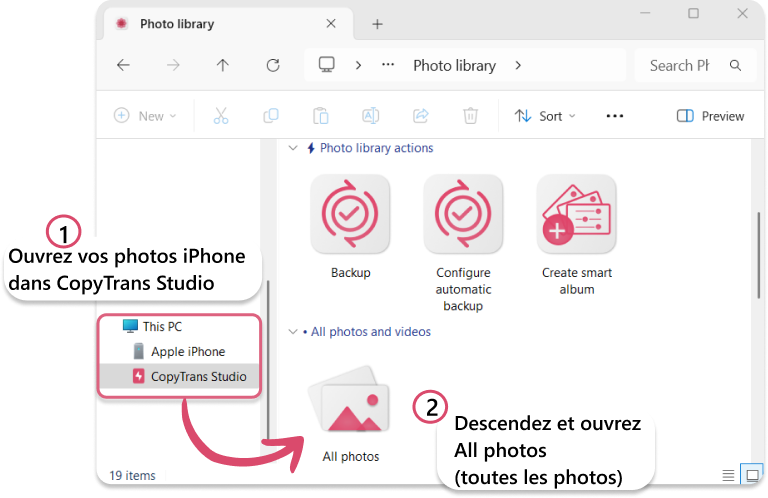Switch to details list view icon

tap(728, 475)
